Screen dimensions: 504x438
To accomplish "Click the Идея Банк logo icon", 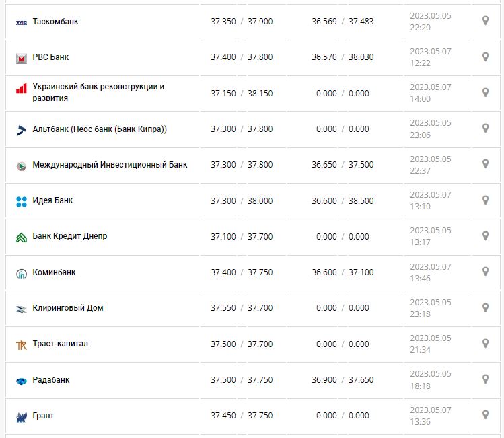I will pos(21,201).
